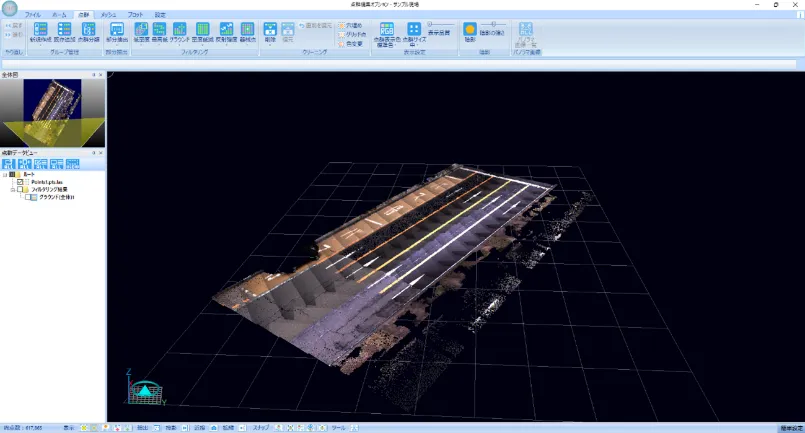Image resolution: width=805 pixels, height=433 pixels.
Task: Click the 穴埋め button
Action: 351,24
